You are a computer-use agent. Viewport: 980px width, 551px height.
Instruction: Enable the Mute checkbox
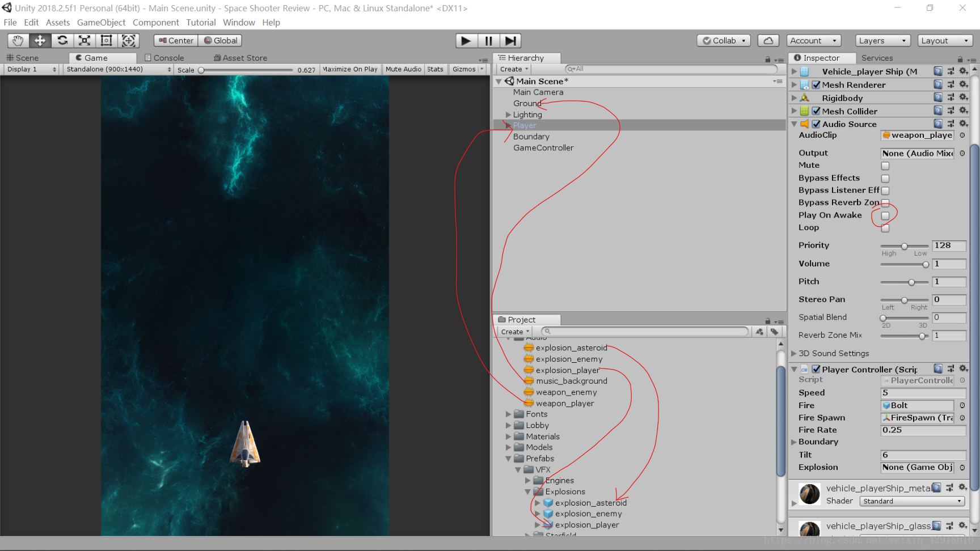point(885,166)
